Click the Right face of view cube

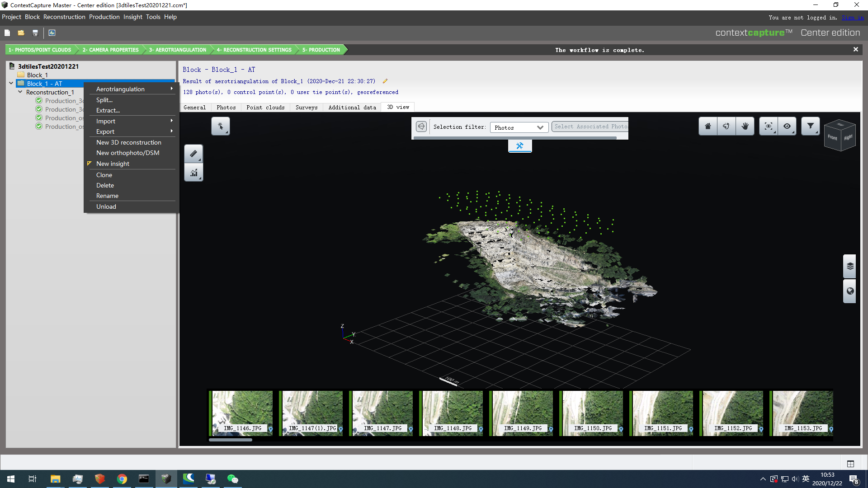848,137
